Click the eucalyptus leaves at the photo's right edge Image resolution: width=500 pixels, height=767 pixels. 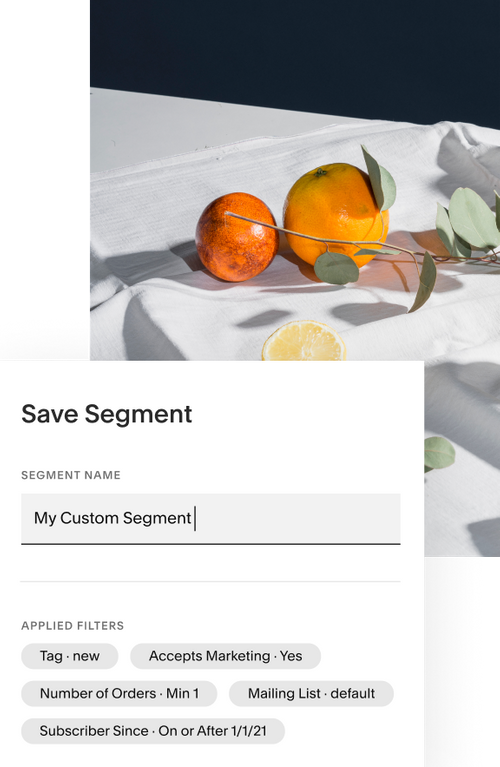[x=470, y=220]
